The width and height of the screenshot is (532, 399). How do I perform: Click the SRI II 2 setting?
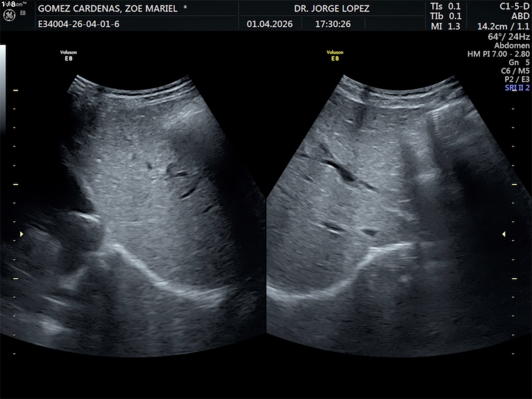517,88
